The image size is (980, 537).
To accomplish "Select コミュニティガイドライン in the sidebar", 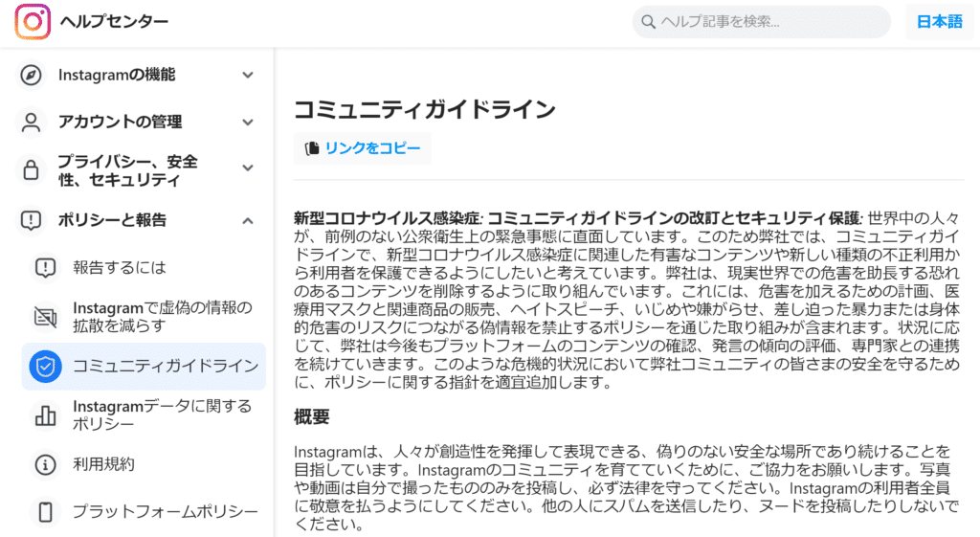I will [144, 367].
